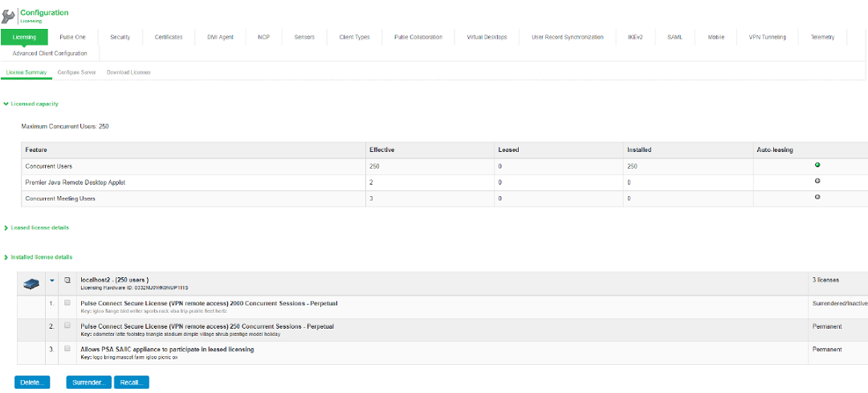The width and height of the screenshot is (868, 393).
Task: Collapse the Licensed capacity section
Action: tap(6, 104)
